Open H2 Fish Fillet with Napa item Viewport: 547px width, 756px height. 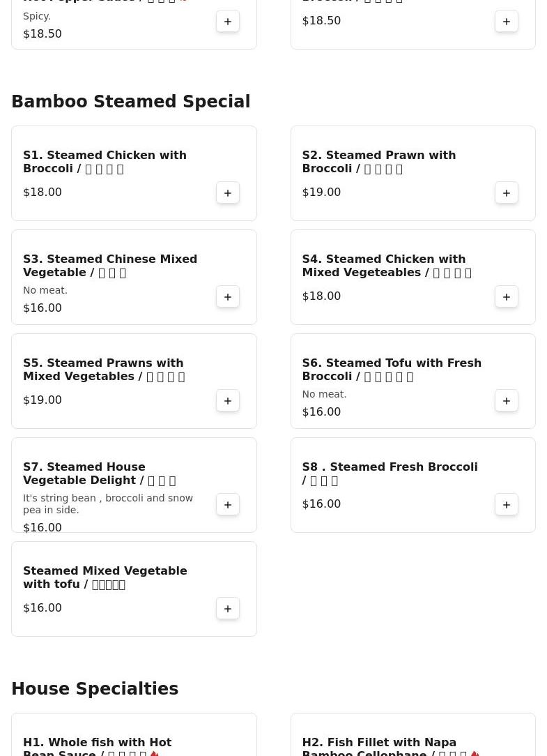pyautogui.click(x=413, y=735)
